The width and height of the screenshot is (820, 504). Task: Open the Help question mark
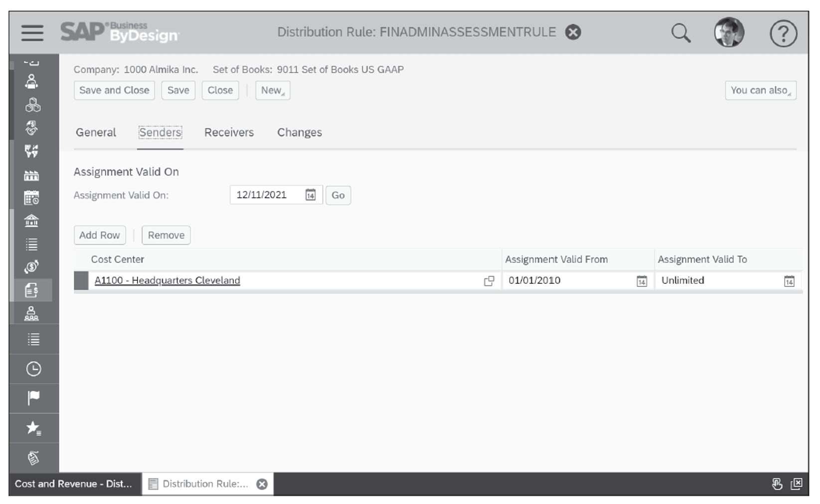(x=783, y=32)
